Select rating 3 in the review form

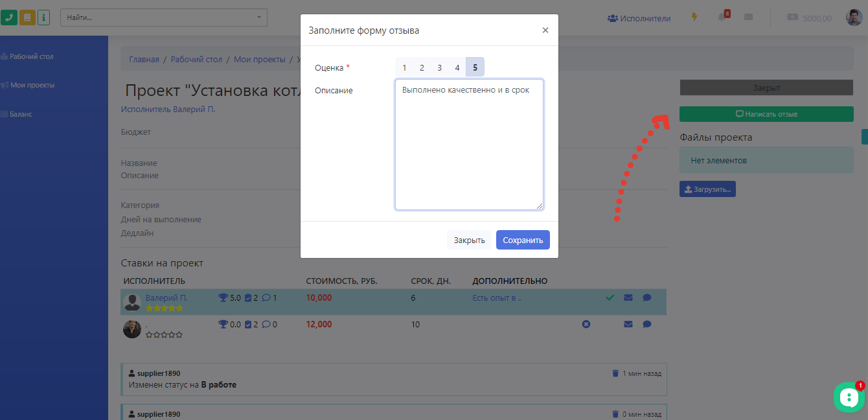click(x=439, y=67)
